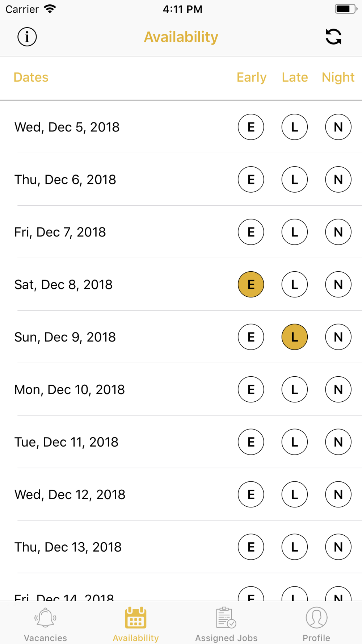
Task: Disable Early shift for Sat, Dec 8
Action: 251,284
